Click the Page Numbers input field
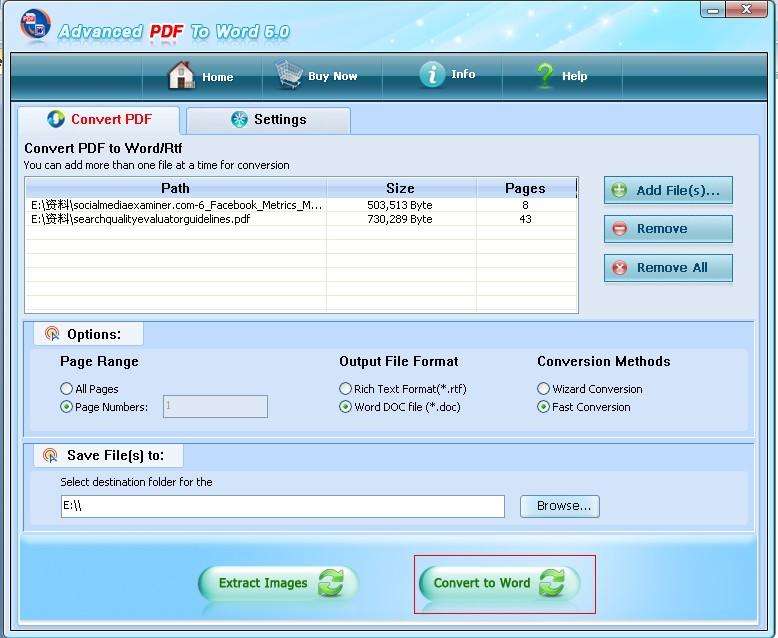The width and height of the screenshot is (778, 638). click(x=215, y=406)
